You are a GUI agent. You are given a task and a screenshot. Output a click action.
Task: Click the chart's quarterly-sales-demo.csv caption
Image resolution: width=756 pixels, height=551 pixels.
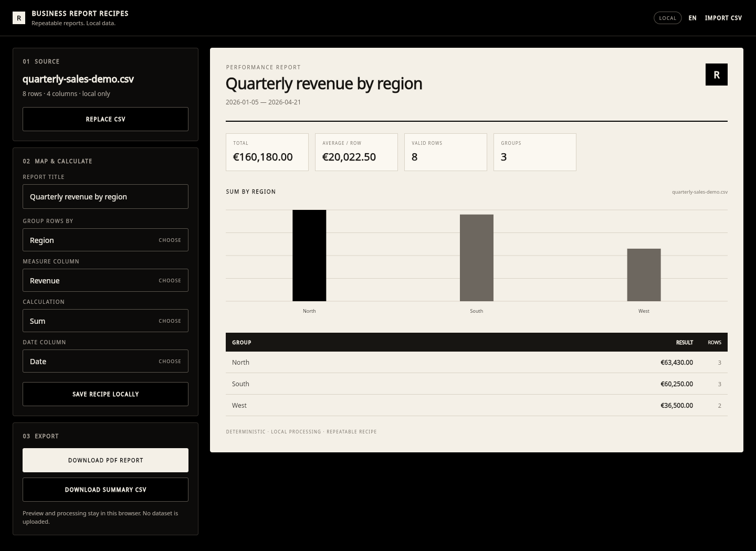pos(700,192)
